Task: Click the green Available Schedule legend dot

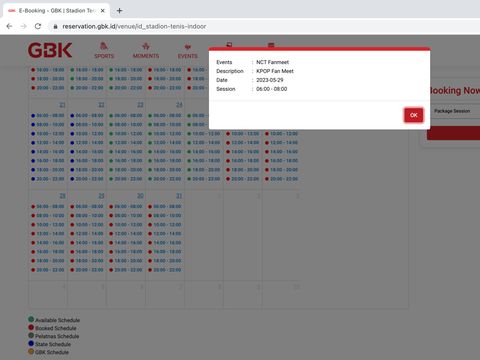Action: [x=31, y=319]
